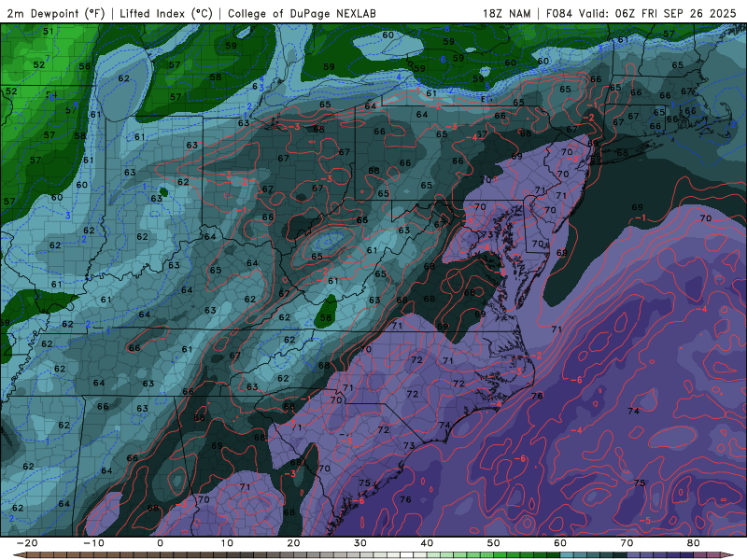This screenshot has width=747, height=560.
Task: Click the '40' color scale label
Action: [427, 543]
